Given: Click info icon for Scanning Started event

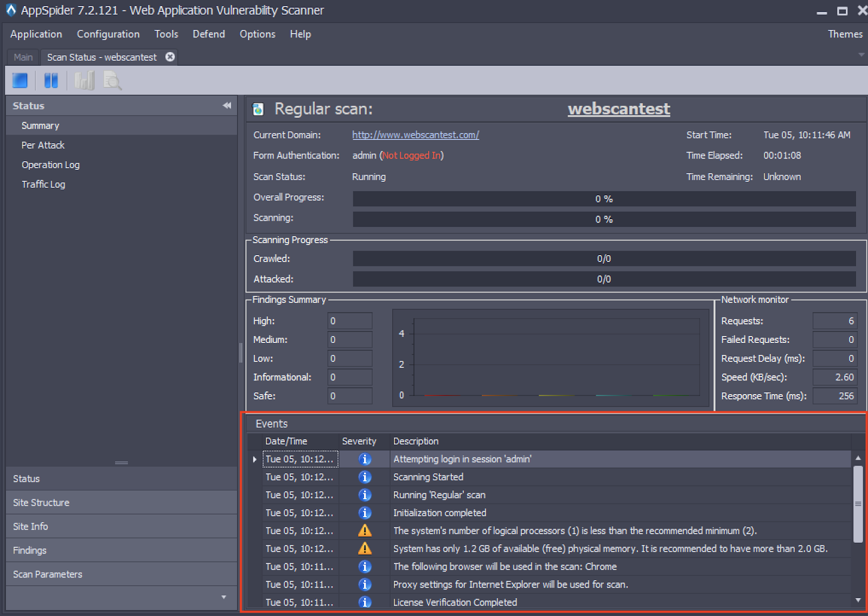Looking at the screenshot, I should click(365, 477).
